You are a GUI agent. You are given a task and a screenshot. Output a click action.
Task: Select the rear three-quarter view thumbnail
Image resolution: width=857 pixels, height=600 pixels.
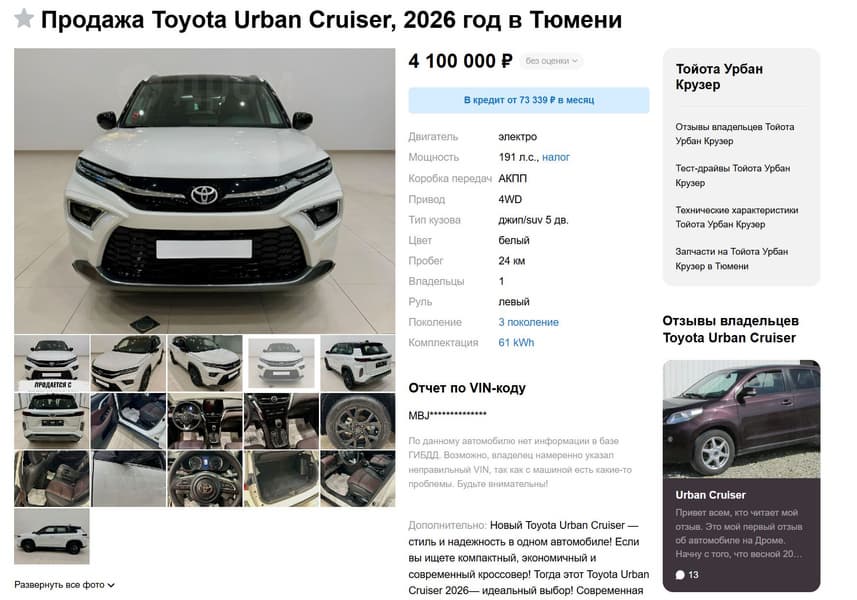(357, 363)
